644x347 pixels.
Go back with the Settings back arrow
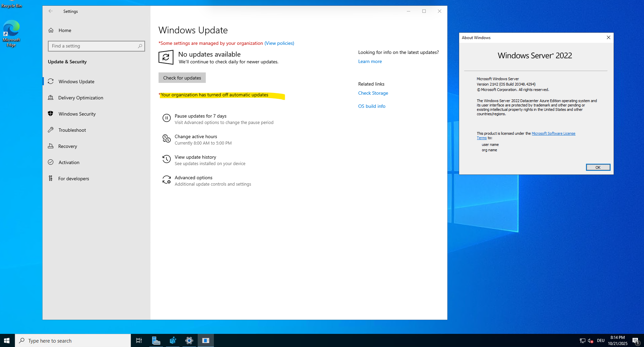[x=51, y=11]
